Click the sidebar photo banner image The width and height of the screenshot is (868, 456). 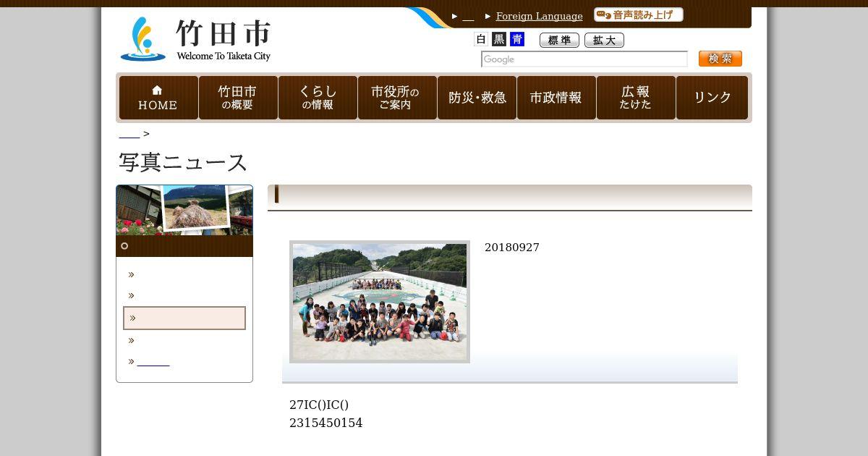coord(184,210)
